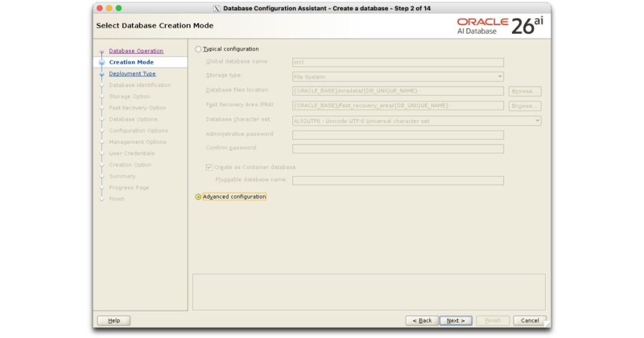Browse for Database files location
Image resolution: width=644 pixels, height=338 pixels.
(525, 91)
